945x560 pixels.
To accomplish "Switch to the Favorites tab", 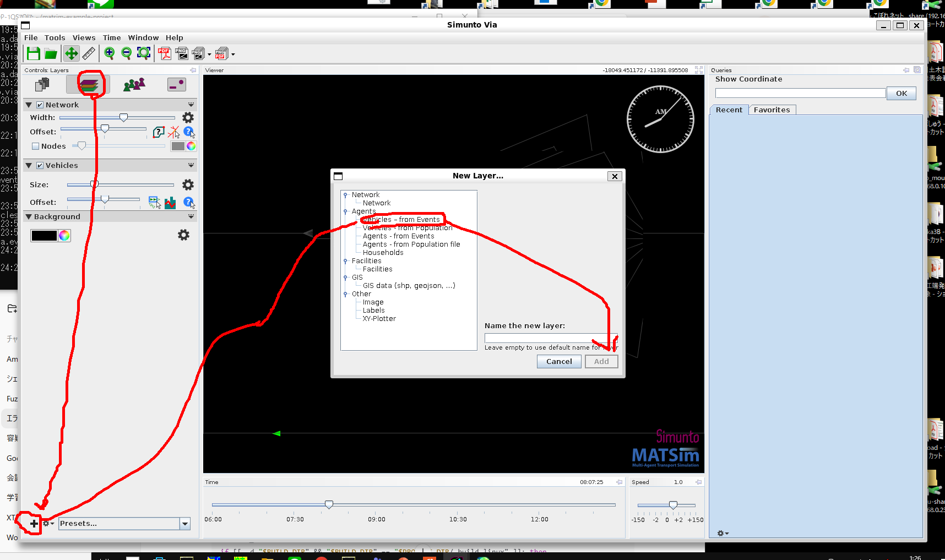I will (x=772, y=110).
